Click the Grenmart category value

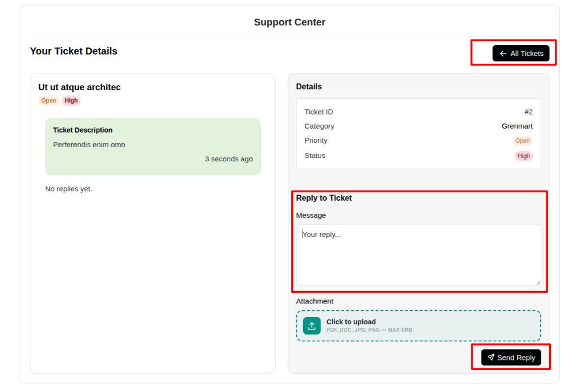tap(517, 126)
